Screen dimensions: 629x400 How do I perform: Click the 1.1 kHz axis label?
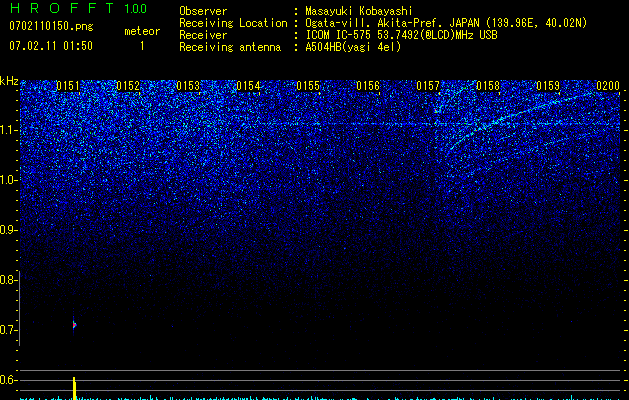click(x=8, y=130)
